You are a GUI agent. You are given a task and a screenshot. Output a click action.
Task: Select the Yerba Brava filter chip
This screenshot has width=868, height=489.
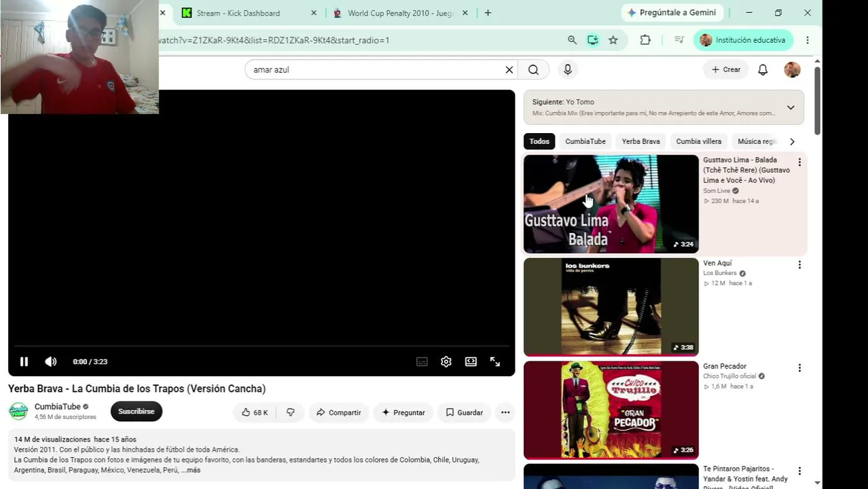click(x=641, y=141)
